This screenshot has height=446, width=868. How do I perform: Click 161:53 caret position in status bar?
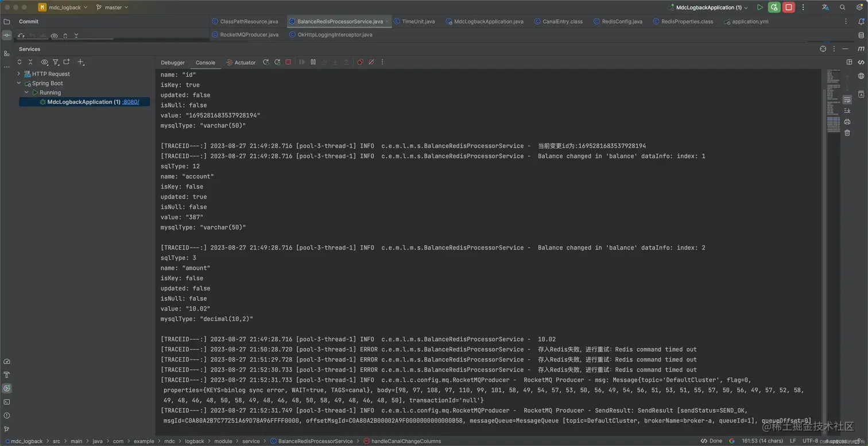[x=762, y=441]
